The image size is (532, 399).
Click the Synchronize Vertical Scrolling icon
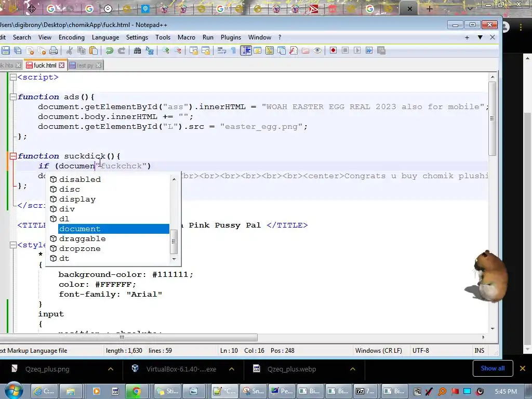193,50
